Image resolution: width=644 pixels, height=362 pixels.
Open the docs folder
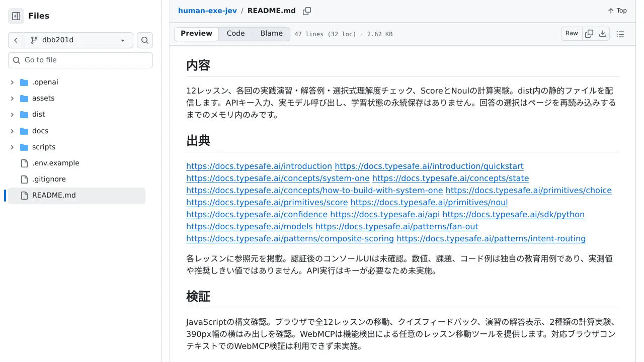pyautogui.click(x=40, y=131)
